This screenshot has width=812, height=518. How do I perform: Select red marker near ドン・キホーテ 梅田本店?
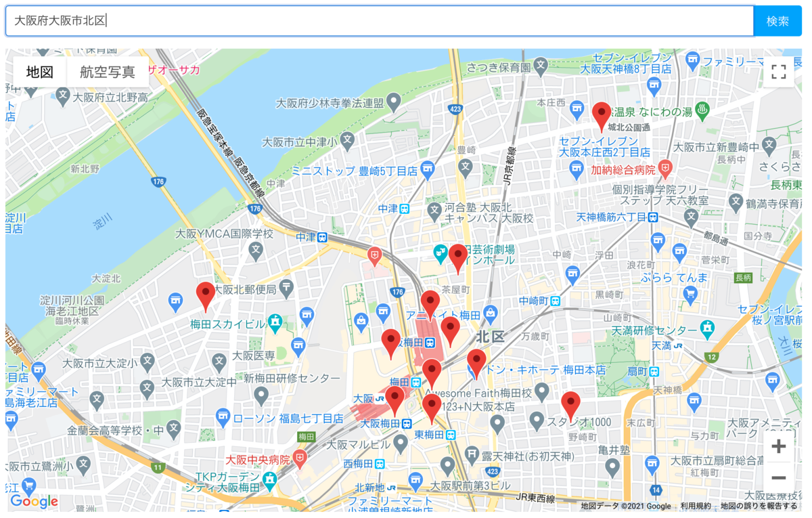tap(476, 364)
